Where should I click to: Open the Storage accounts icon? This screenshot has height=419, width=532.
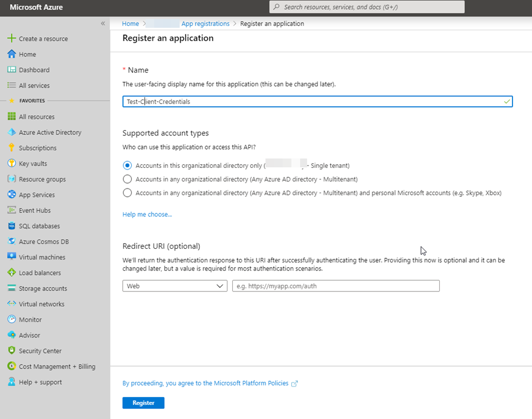coord(12,288)
